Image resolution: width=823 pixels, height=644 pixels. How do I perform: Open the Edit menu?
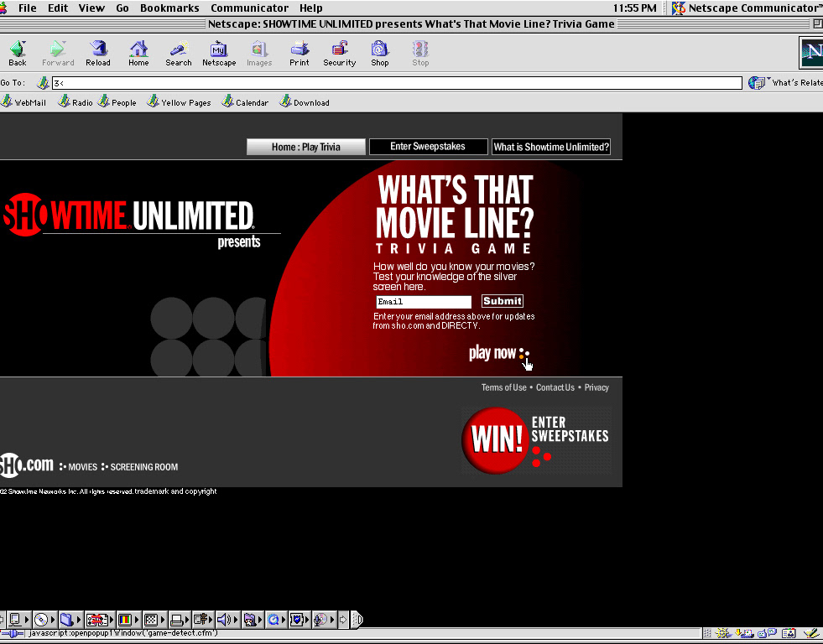[x=58, y=8]
